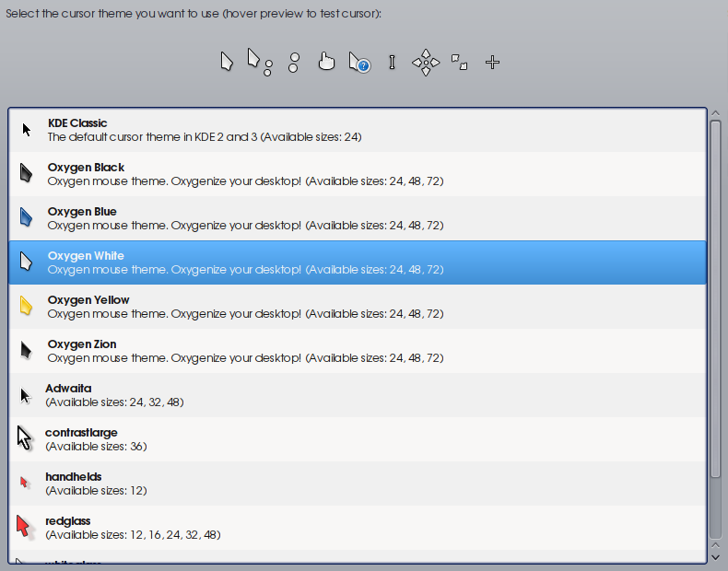The image size is (728, 571).
Task: Click the I-beam text cursor preview
Action: [392, 62]
